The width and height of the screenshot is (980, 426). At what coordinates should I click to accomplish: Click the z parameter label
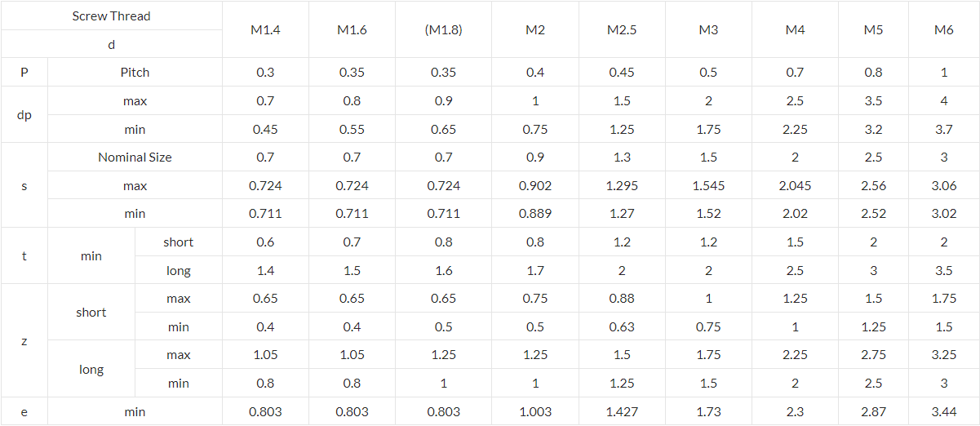point(24,340)
